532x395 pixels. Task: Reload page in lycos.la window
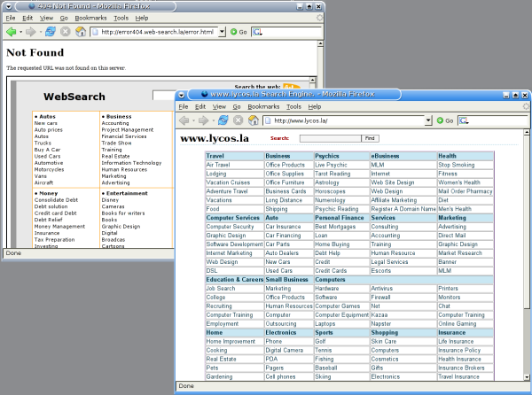pos(223,120)
